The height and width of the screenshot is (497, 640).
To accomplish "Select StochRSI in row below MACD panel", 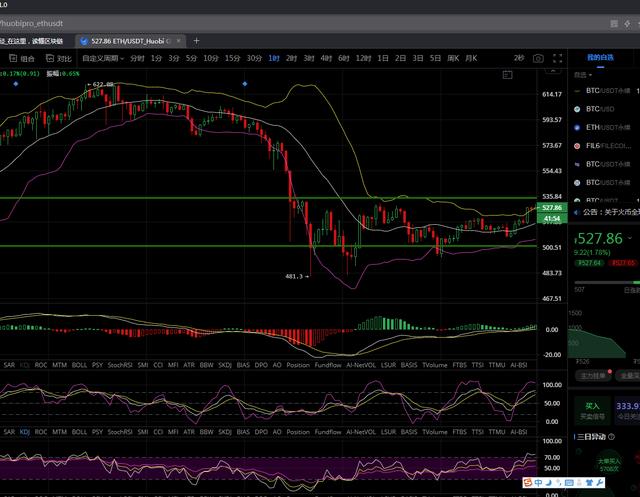I will point(120,365).
